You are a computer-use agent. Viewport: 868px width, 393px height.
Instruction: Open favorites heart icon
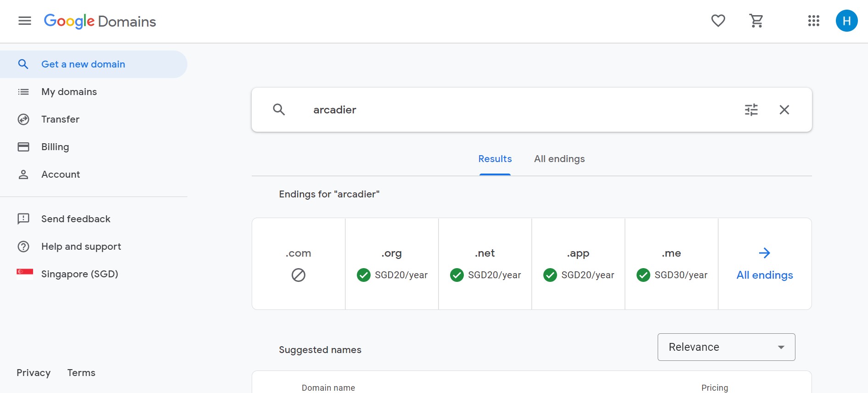point(718,21)
